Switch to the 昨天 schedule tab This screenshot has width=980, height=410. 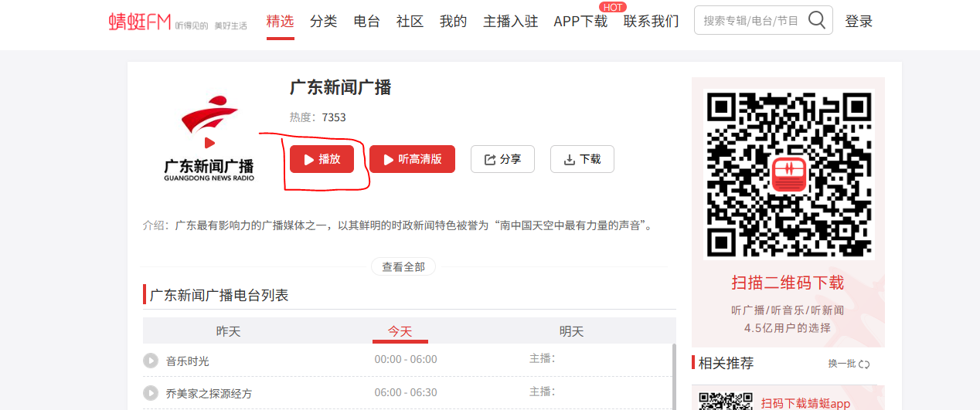pos(228,331)
